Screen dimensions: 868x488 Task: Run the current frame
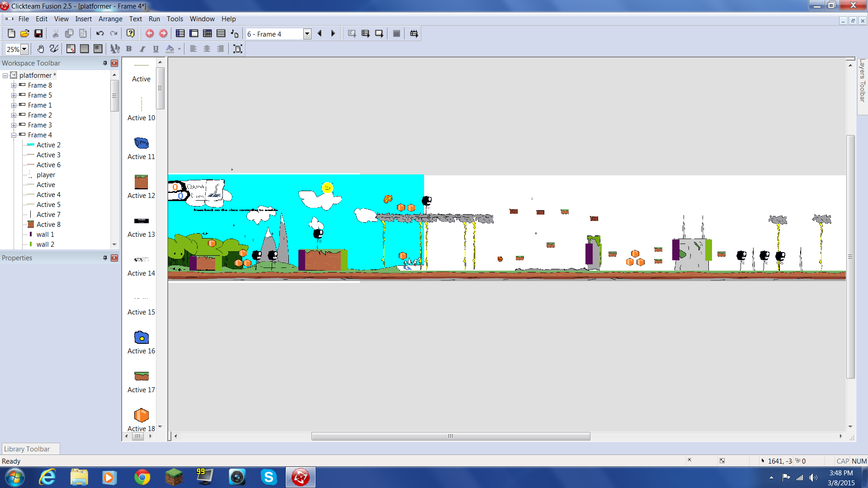379,33
